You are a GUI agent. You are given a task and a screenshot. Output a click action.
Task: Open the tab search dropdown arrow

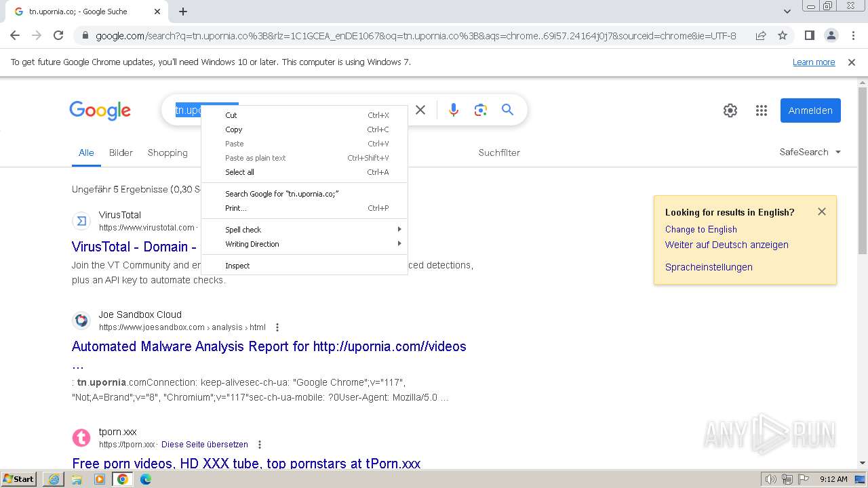pos(787,12)
